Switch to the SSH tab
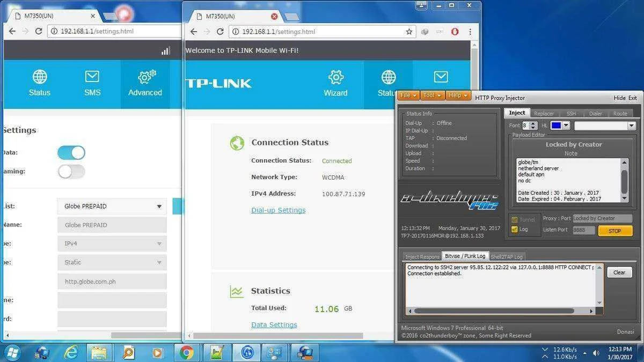This screenshot has width=644, height=362. click(571, 114)
